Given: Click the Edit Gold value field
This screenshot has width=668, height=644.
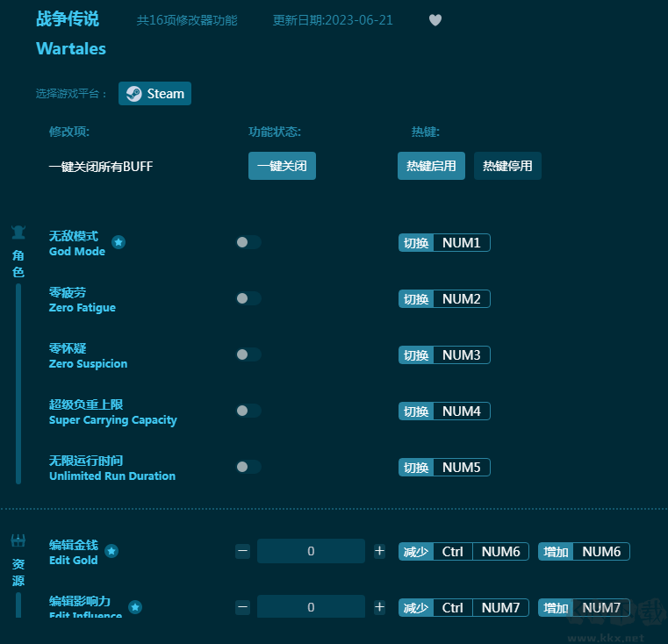Looking at the screenshot, I should (x=311, y=551).
